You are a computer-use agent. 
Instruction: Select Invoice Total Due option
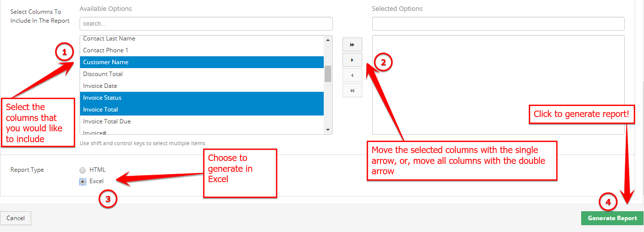tap(202, 121)
